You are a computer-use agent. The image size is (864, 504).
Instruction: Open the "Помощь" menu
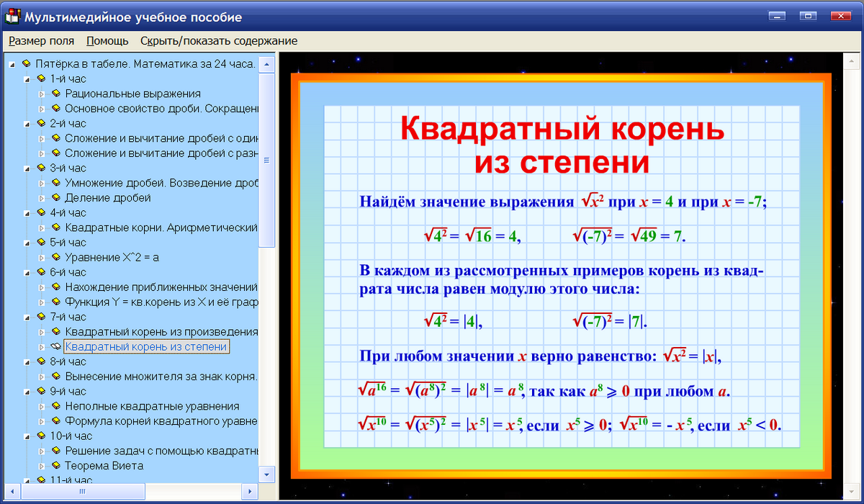tap(106, 41)
